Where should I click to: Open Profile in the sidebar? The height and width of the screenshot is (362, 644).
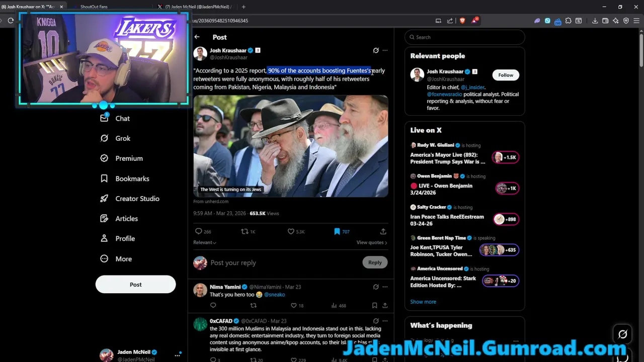118,239
